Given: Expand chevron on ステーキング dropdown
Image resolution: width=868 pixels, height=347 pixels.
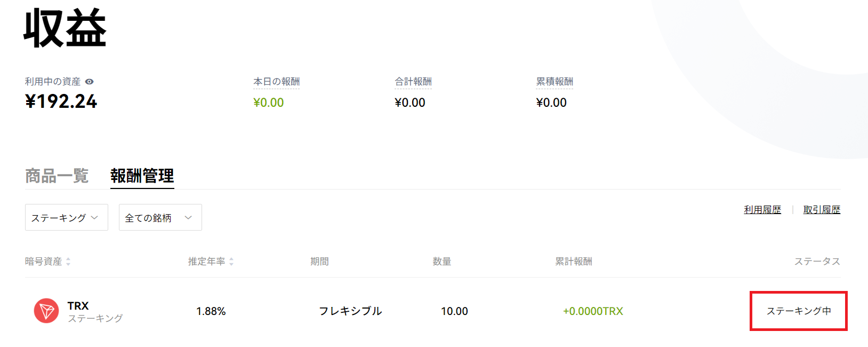Looking at the screenshot, I should 94,217.
